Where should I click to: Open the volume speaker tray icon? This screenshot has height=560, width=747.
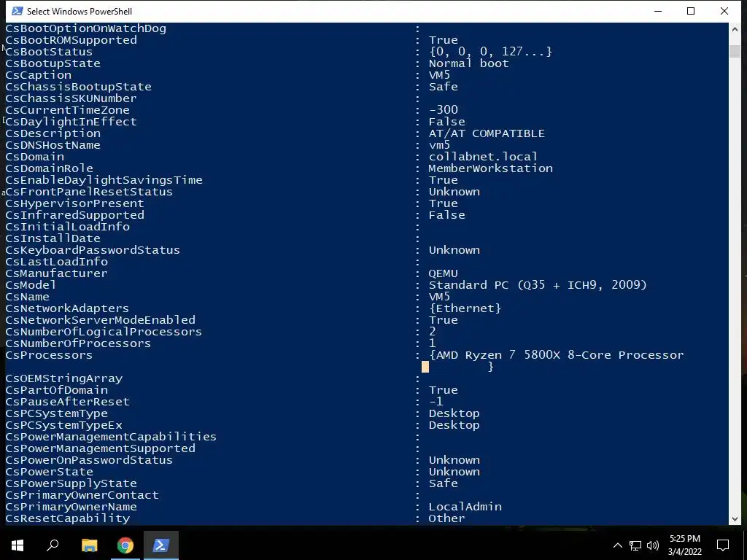653,545
